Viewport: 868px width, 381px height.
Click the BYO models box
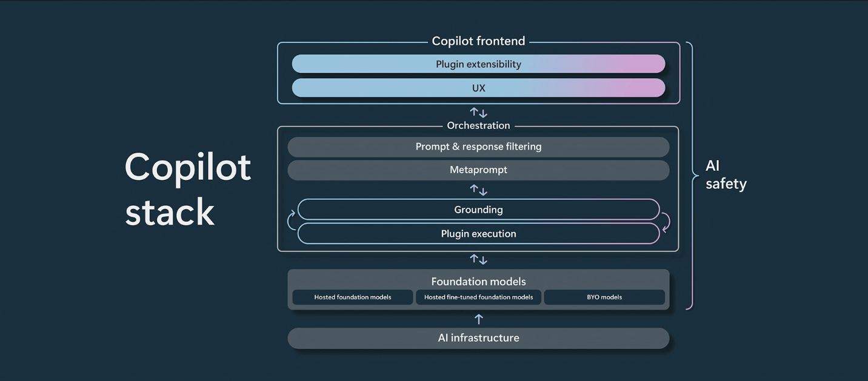604,297
